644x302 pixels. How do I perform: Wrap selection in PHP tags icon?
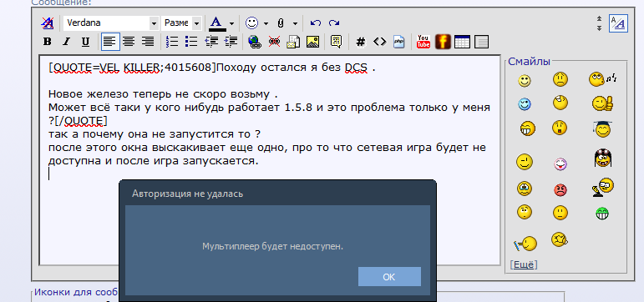point(398,42)
